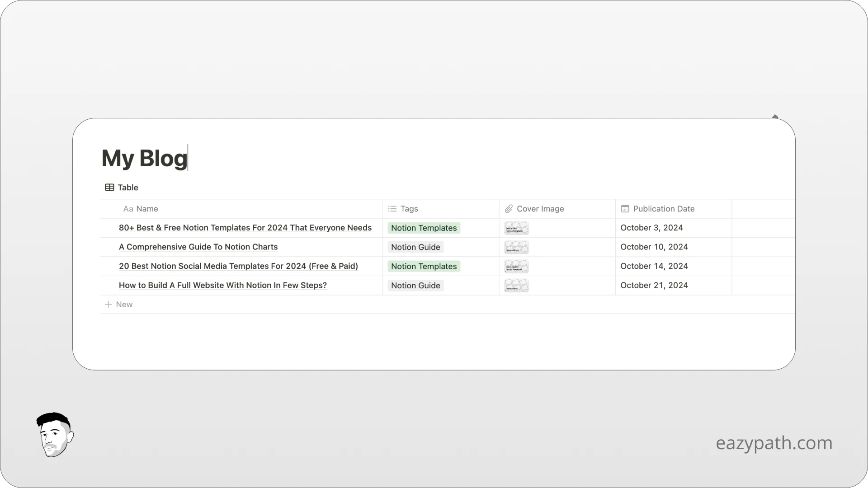Image resolution: width=868 pixels, height=488 pixels.
Task: Open the Tags column header menu
Action: pos(409,209)
